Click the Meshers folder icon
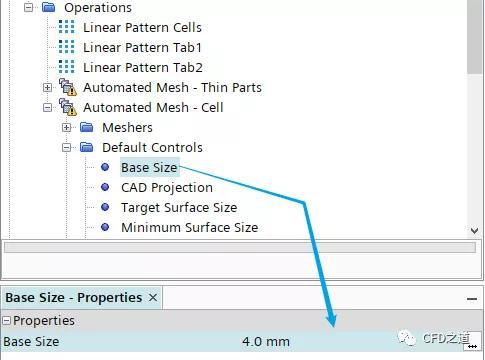The height and width of the screenshot is (360, 485). pos(87,127)
